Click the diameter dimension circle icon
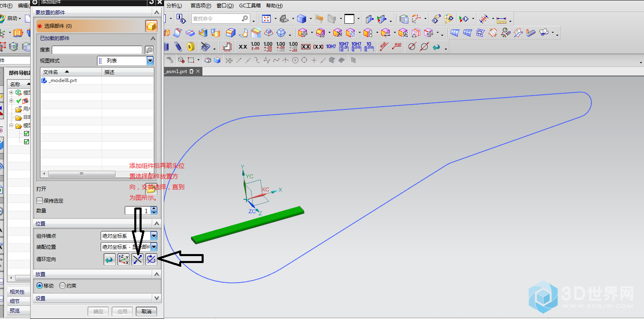Viewport: 644px width, 319px height. click(x=412, y=47)
